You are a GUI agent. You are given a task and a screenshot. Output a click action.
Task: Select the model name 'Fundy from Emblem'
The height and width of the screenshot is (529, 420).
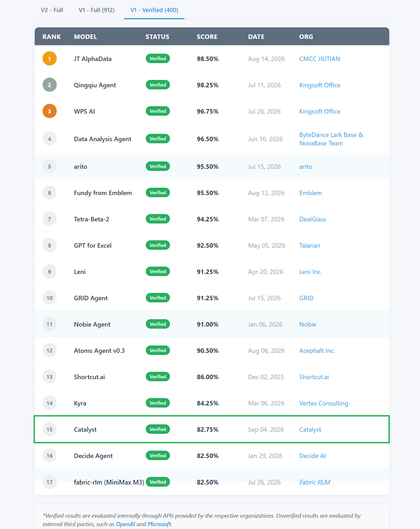coord(103,193)
